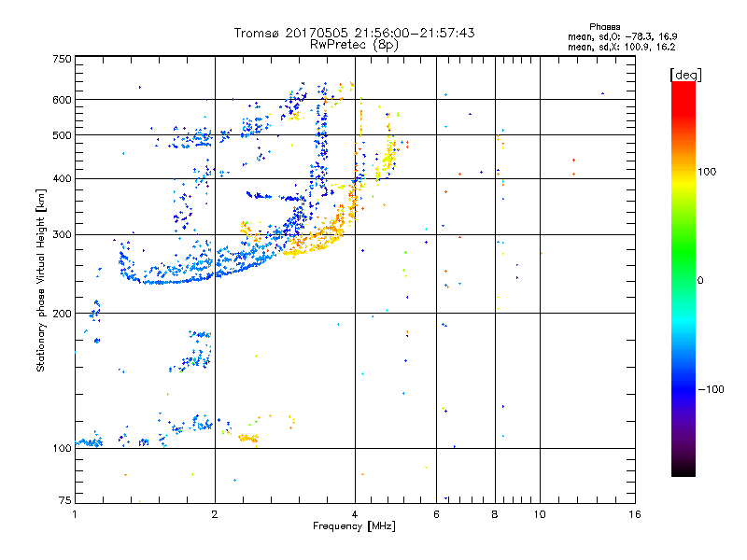Click the y-axis label 'Stationary phase Virtual Height [km]'
747x560 pixels.
[x=40, y=281]
